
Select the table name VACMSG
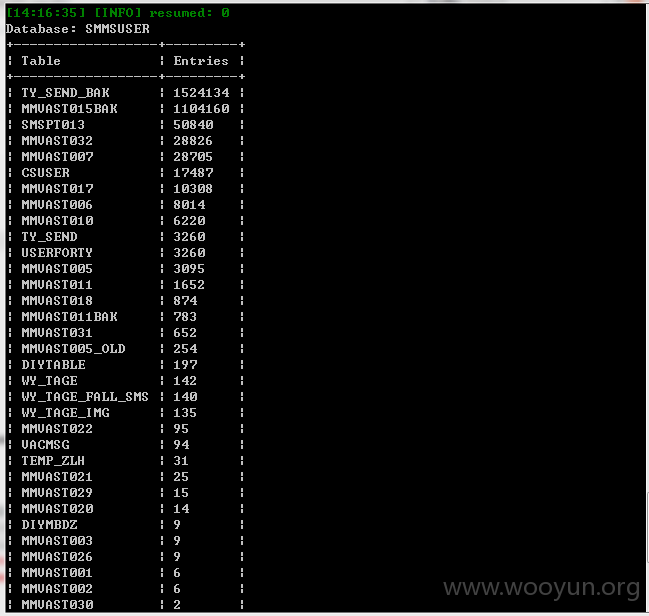[x=46, y=445]
